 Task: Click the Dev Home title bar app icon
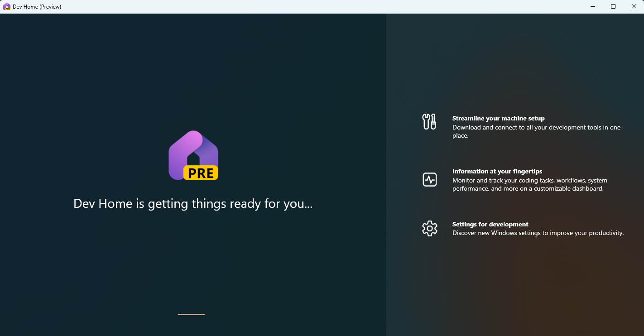[x=7, y=7]
